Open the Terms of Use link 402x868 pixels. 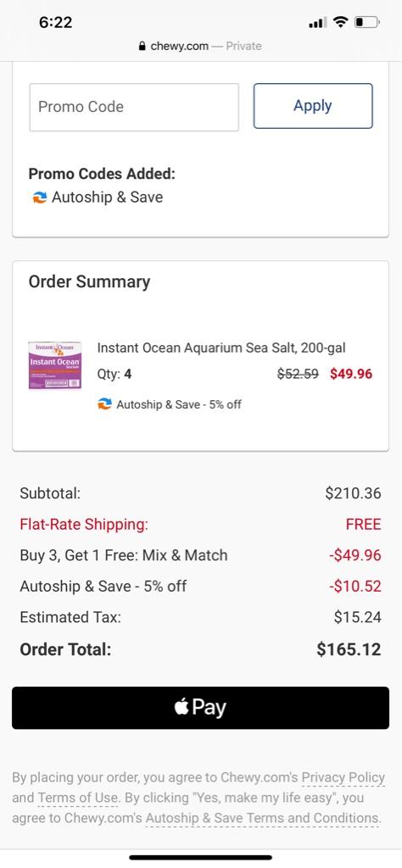click(77, 798)
